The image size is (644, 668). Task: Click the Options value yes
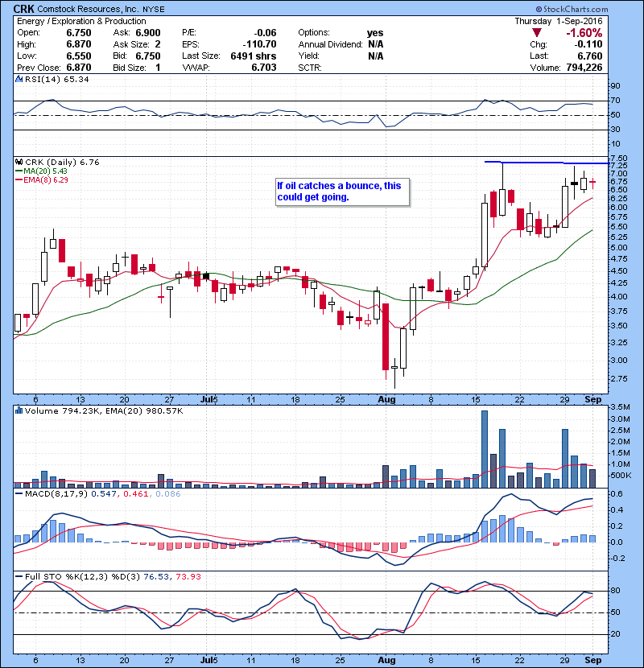375,33
